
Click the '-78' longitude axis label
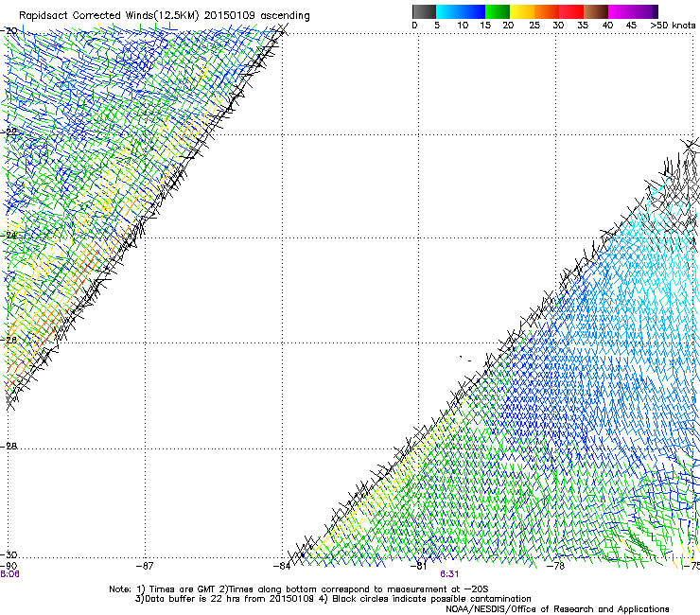[556, 566]
